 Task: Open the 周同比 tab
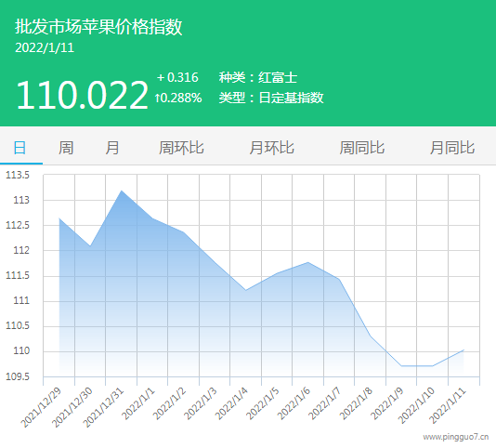pyautogui.click(x=362, y=148)
